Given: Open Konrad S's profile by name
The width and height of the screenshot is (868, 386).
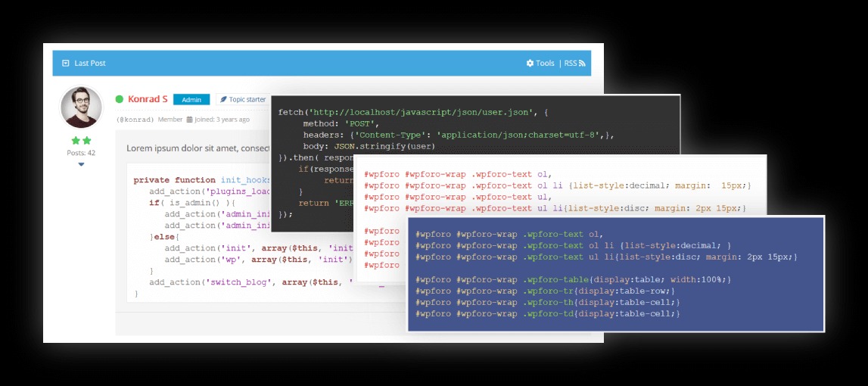Looking at the screenshot, I should [148, 99].
